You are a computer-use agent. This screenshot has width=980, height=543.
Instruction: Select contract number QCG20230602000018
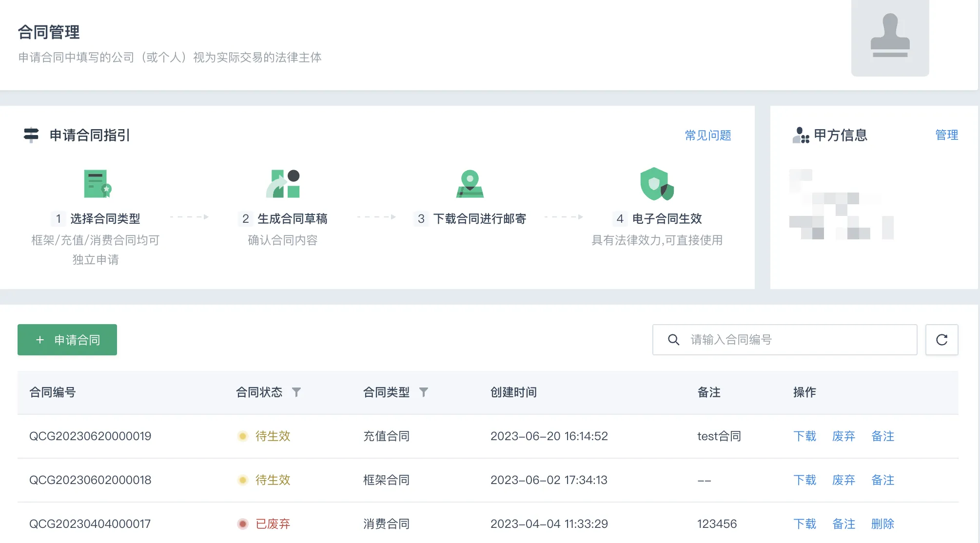(x=90, y=480)
